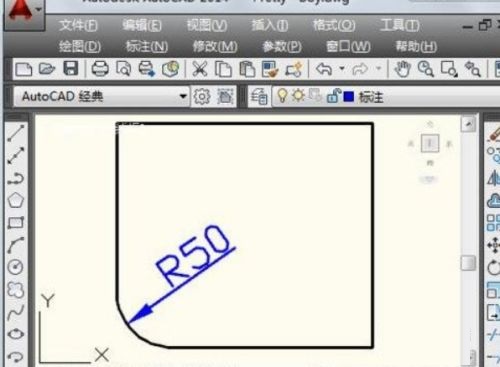The height and width of the screenshot is (367, 500).
Task: Open the 编辑(E) menu
Action: click(x=142, y=25)
